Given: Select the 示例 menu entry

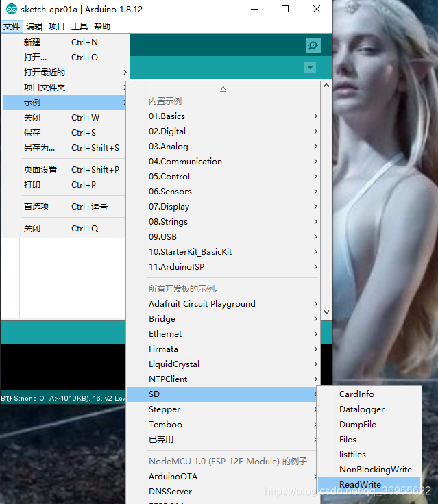Looking at the screenshot, I should [x=64, y=103].
